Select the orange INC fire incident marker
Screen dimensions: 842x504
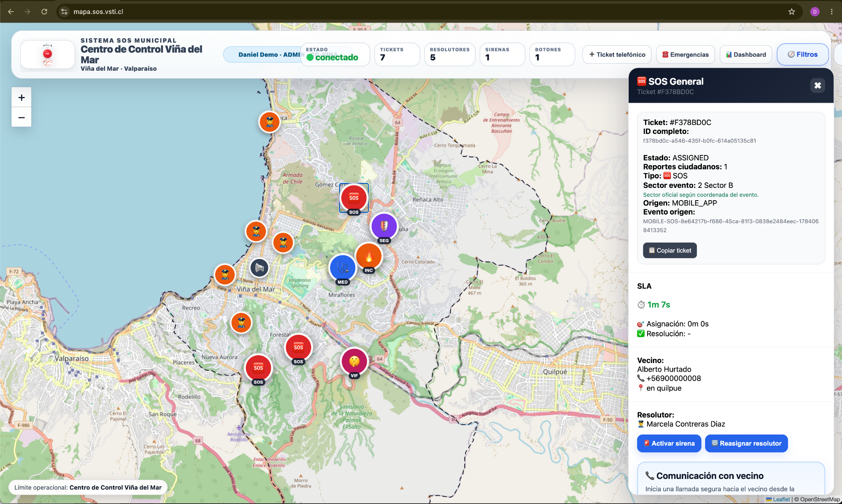click(x=369, y=256)
